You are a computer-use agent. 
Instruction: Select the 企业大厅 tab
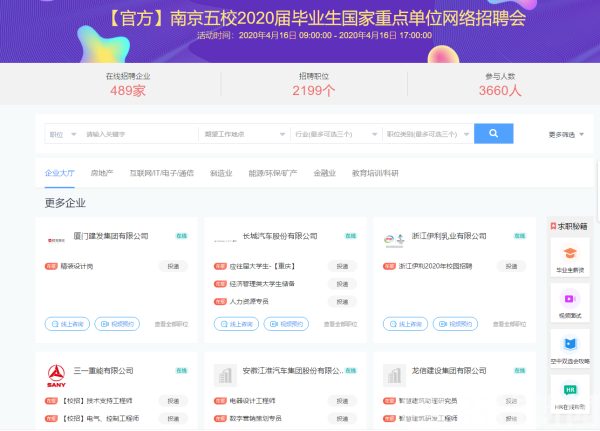coord(59,173)
